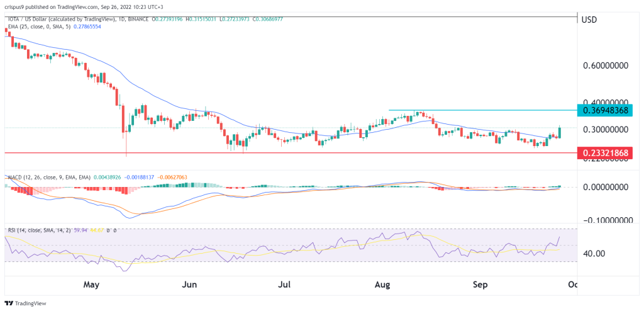
Task: Click the close price value 0.30686977
Action: pyautogui.click(x=268, y=20)
